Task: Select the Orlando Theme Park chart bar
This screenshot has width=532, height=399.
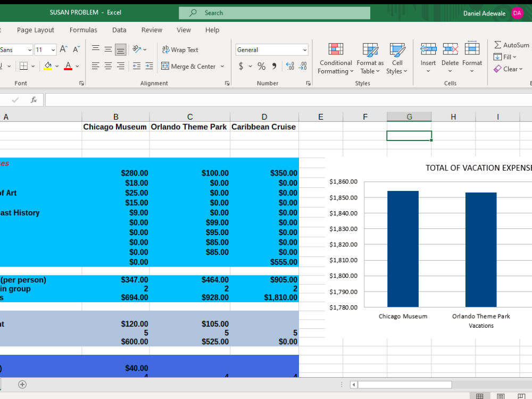Action: 481,250
